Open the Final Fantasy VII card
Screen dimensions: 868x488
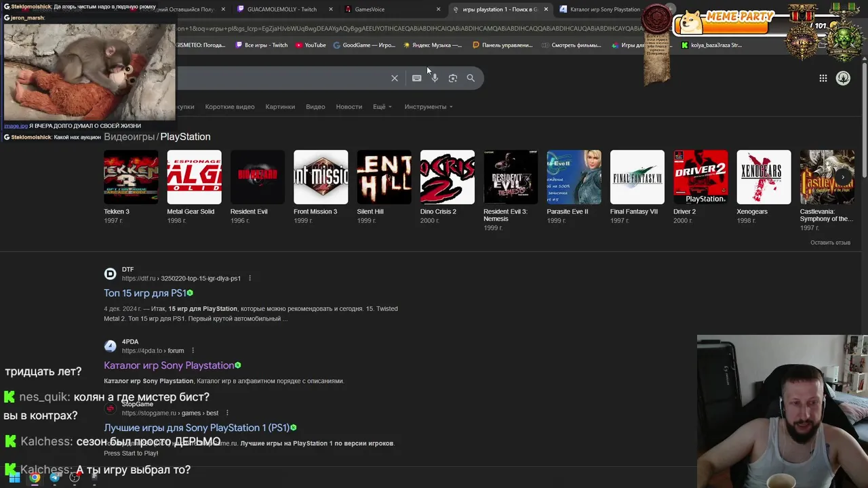pyautogui.click(x=637, y=186)
